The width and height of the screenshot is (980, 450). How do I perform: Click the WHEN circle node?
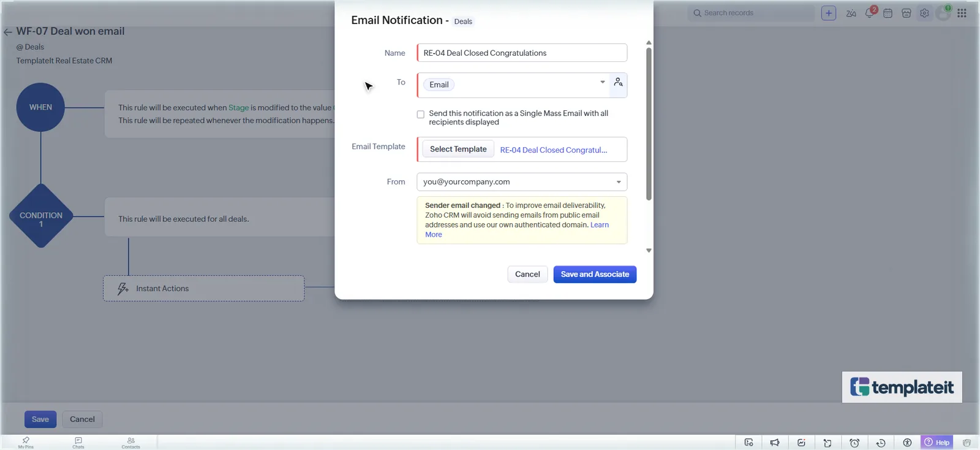(x=40, y=107)
